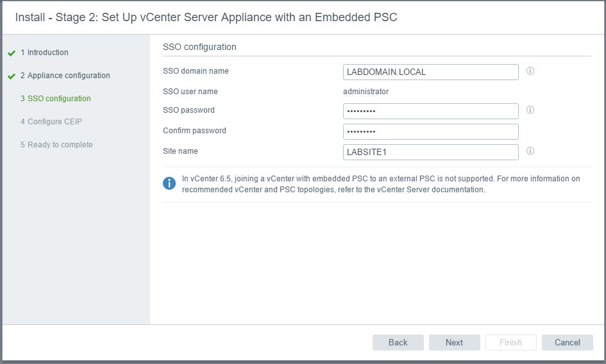The image size is (606, 364).
Task: Click the blue information notice icon
Action: [169, 183]
